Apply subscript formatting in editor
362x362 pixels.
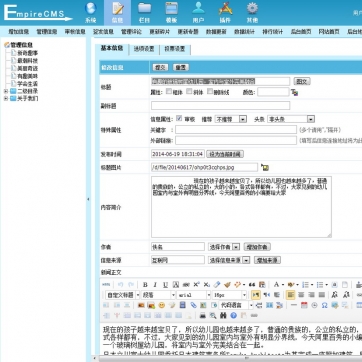tap(207, 285)
